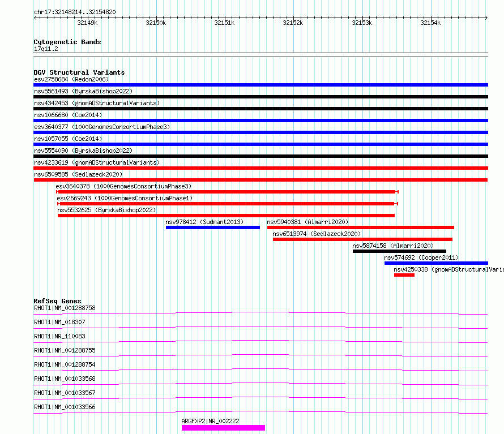Click the 32150k ruler tick label
504x434 pixels.
click(156, 23)
